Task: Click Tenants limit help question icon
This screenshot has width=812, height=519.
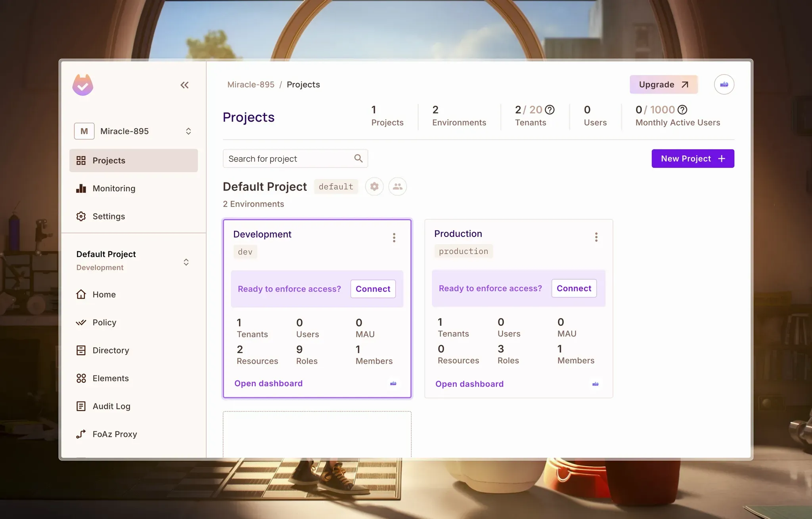Action: pyautogui.click(x=550, y=110)
